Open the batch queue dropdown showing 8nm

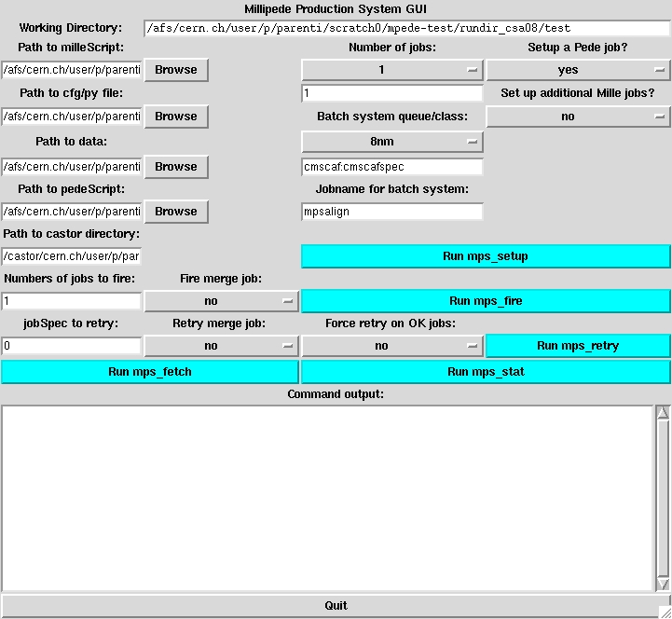[x=392, y=142]
